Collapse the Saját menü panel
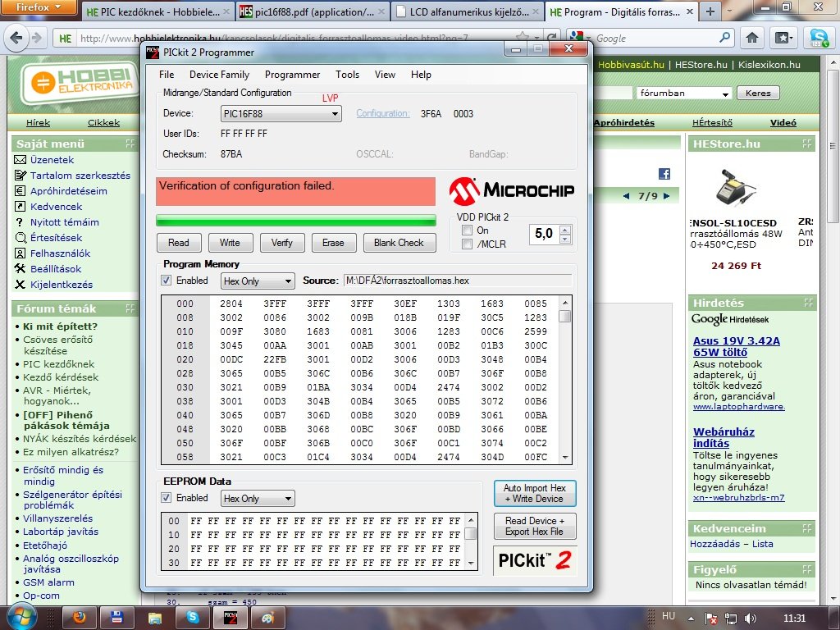Viewport: 840px width, 630px height. pyautogui.click(x=130, y=144)
